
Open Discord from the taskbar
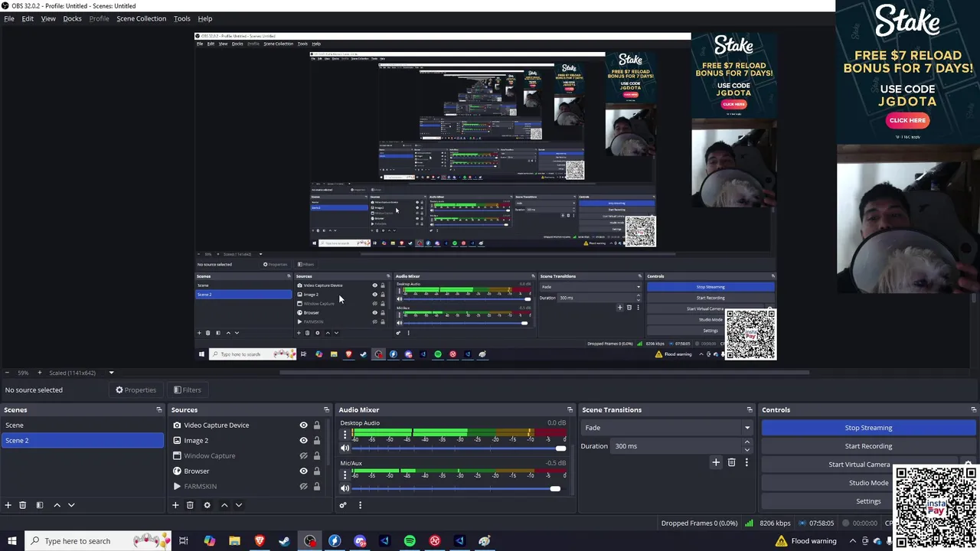(x=360, y=541)
